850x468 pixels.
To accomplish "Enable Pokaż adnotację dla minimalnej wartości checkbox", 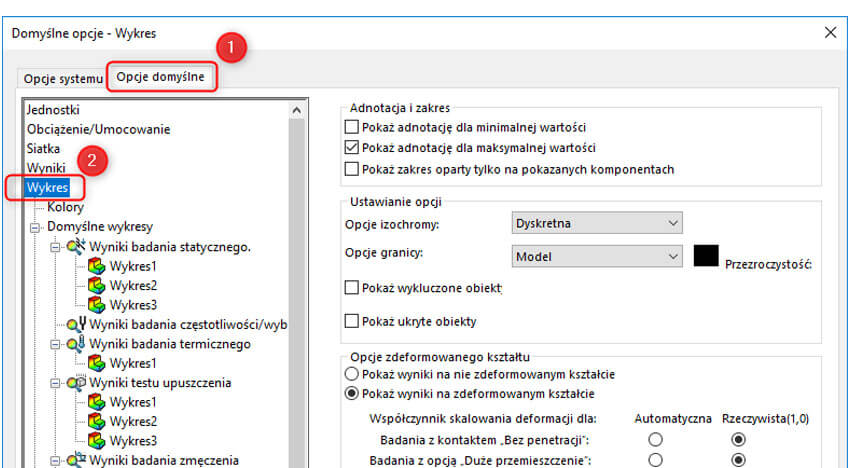I will pyautogui.click(x=352, y=127).
